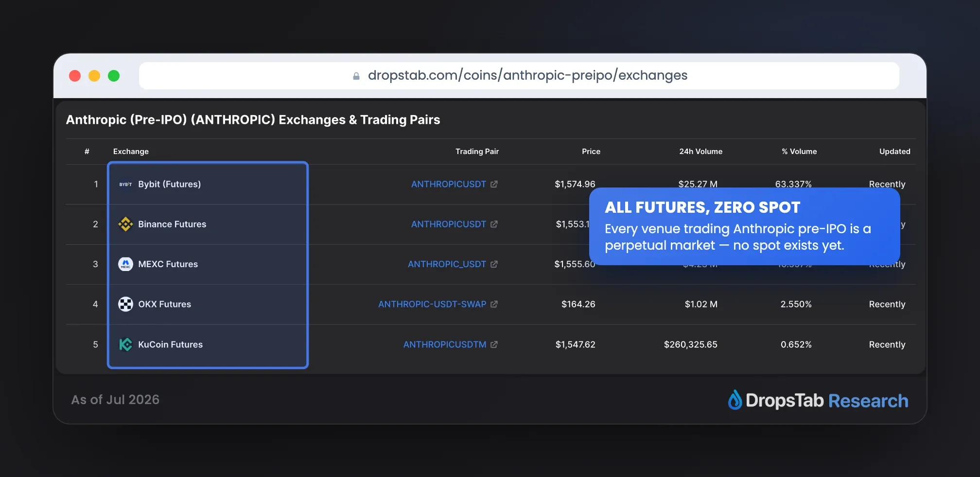
Task: Click Recently in the OKX Futures row
Action: pos(887,304)
